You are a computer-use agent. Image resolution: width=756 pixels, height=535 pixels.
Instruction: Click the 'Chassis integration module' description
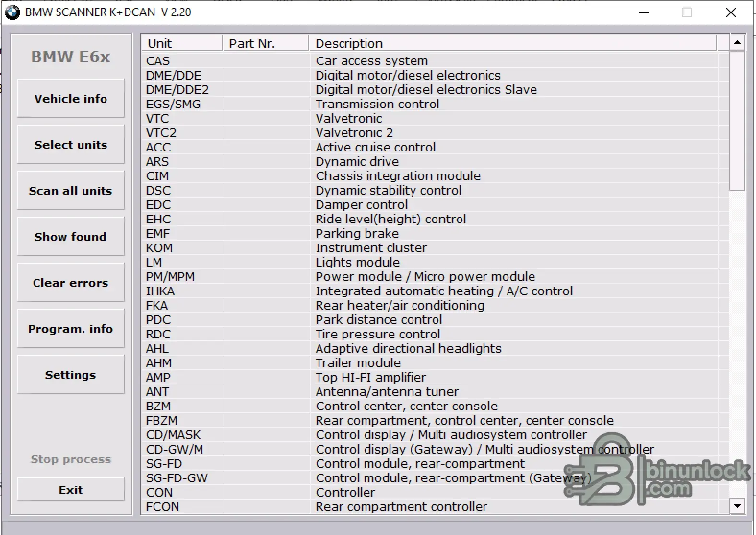[x=398, y=176]
